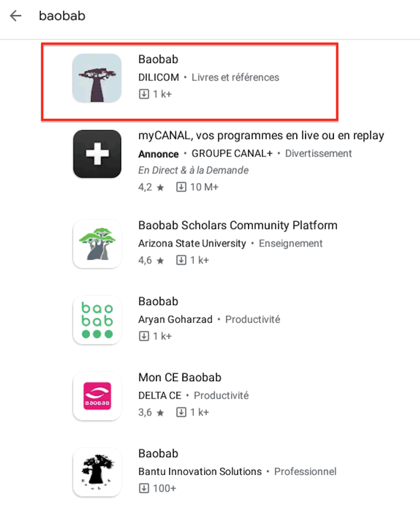Open the myCANAL listing title
The width and height of the screenshot is (420, 508).
tap(261, 136)
